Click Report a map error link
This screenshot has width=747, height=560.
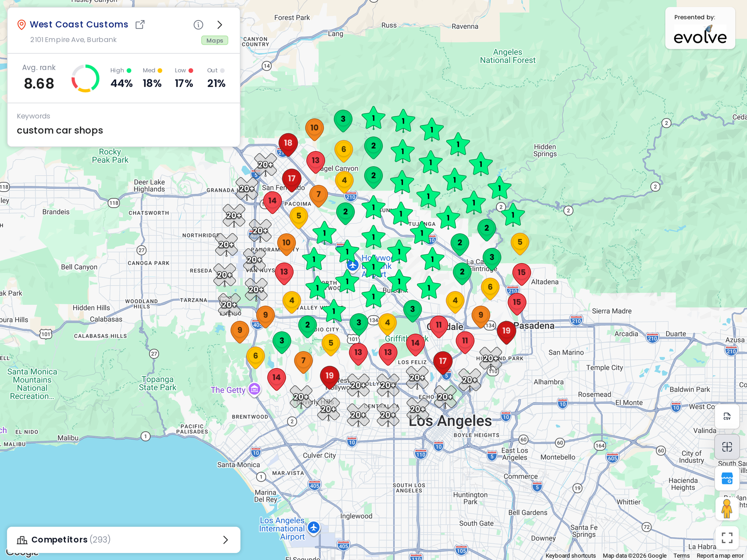click(x=720, y=556)
